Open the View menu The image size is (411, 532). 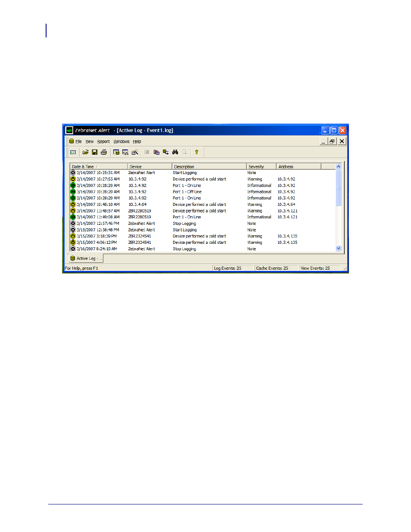coord(89,141)
